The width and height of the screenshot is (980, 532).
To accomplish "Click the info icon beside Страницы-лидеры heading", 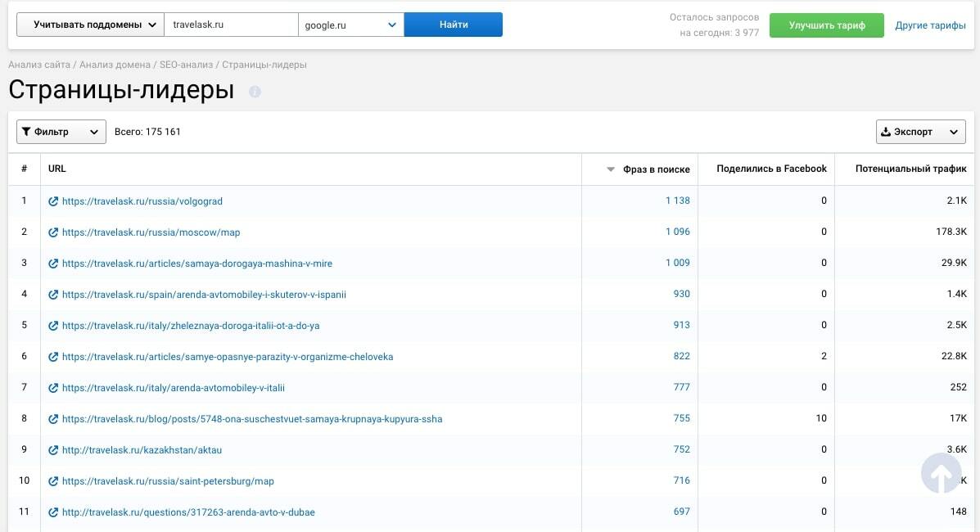I will [x=255, y=92].
